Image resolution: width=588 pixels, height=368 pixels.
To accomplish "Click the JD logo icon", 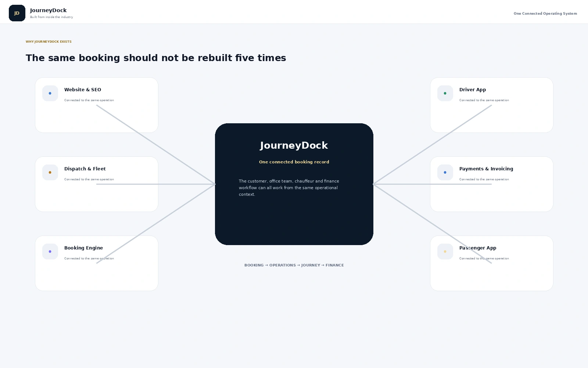I will pos(17,13).
